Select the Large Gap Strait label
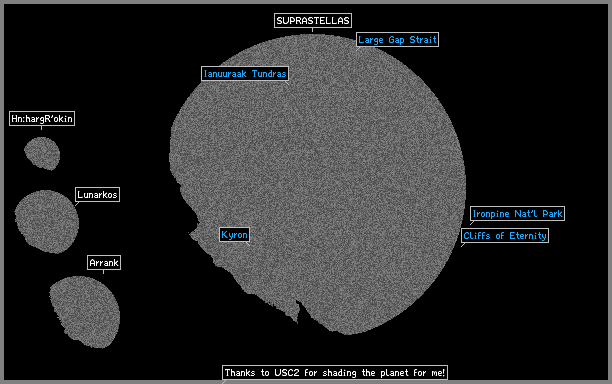 397,40
